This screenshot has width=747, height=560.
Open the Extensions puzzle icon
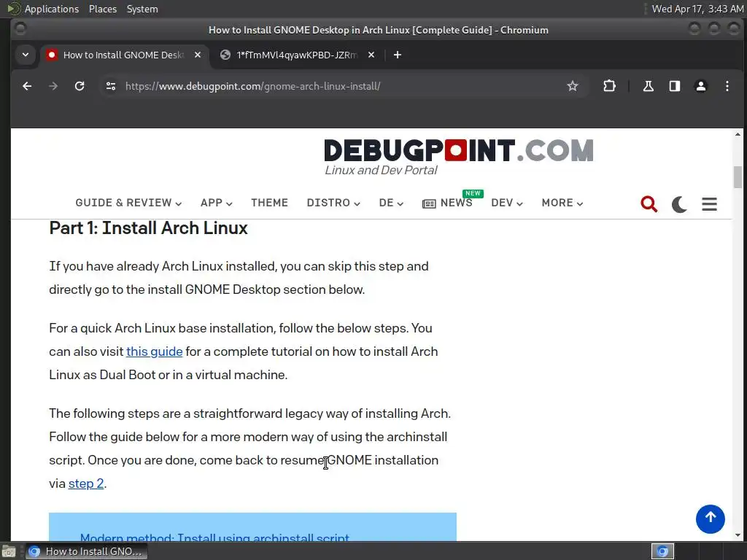(x=609, y=86)
